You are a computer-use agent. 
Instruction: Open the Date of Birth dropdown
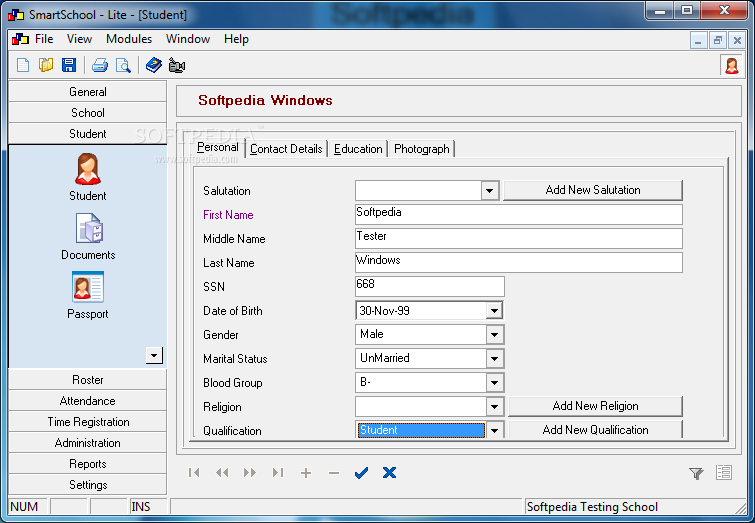(x=494, y=311)
